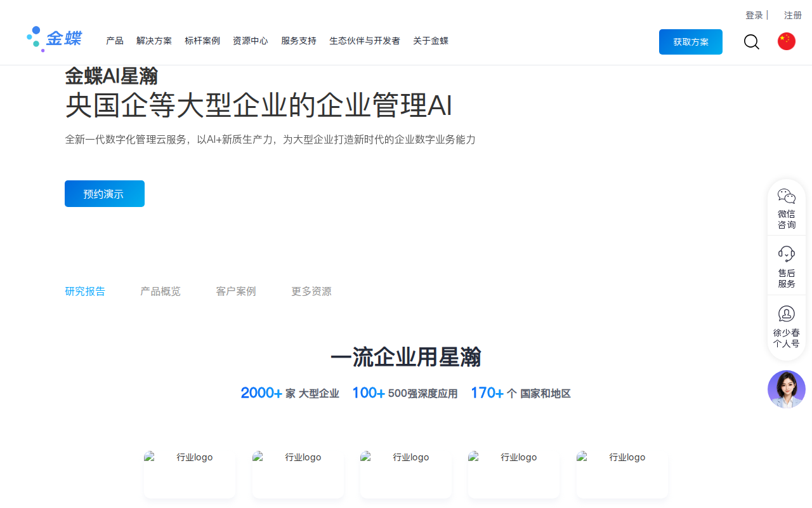Click the 登录 login link

pyautogui.click(x=754, y=15)
